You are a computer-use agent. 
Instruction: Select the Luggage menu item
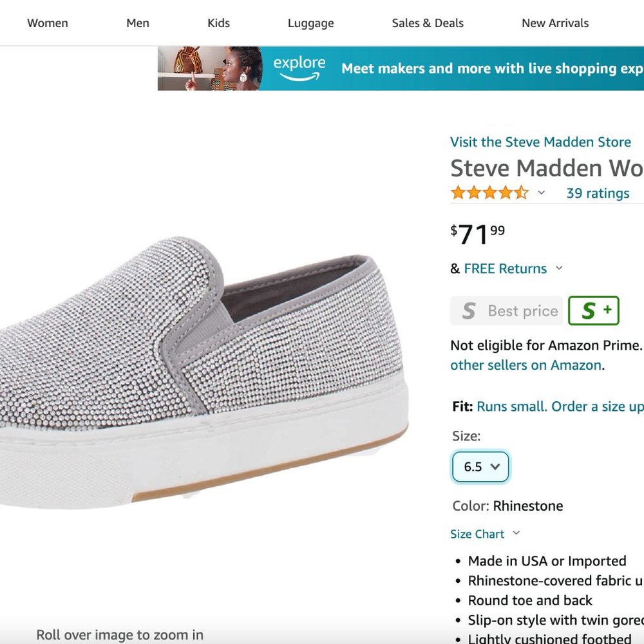[x=310, y=23]
